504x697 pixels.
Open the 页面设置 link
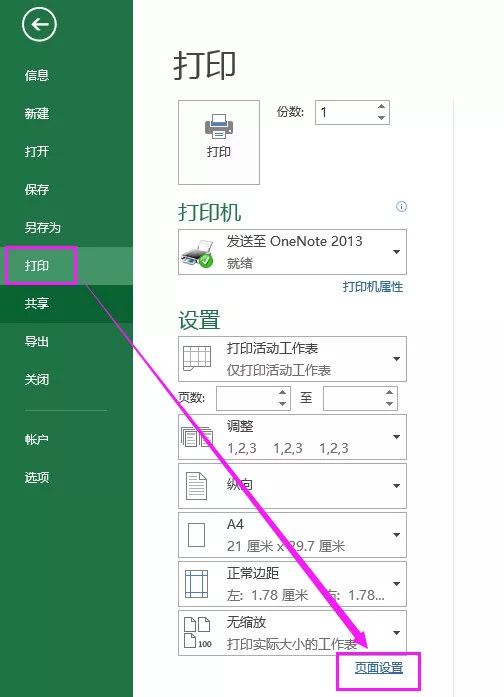(379, 668)
